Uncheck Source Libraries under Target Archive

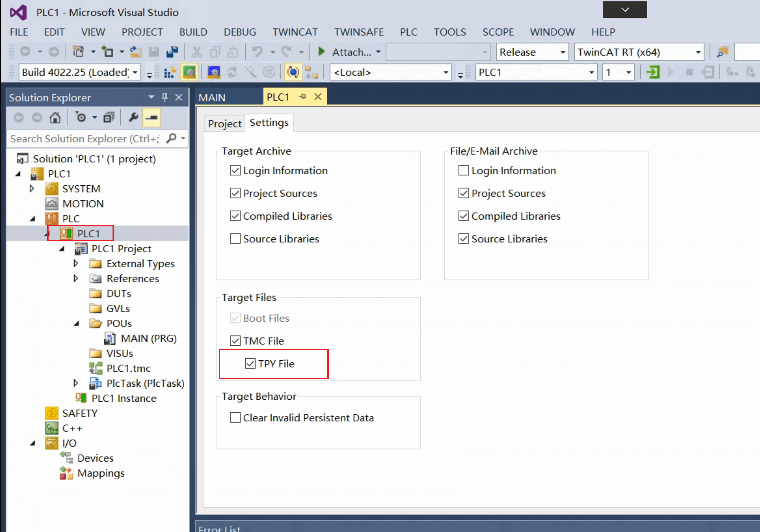(235, 239)
